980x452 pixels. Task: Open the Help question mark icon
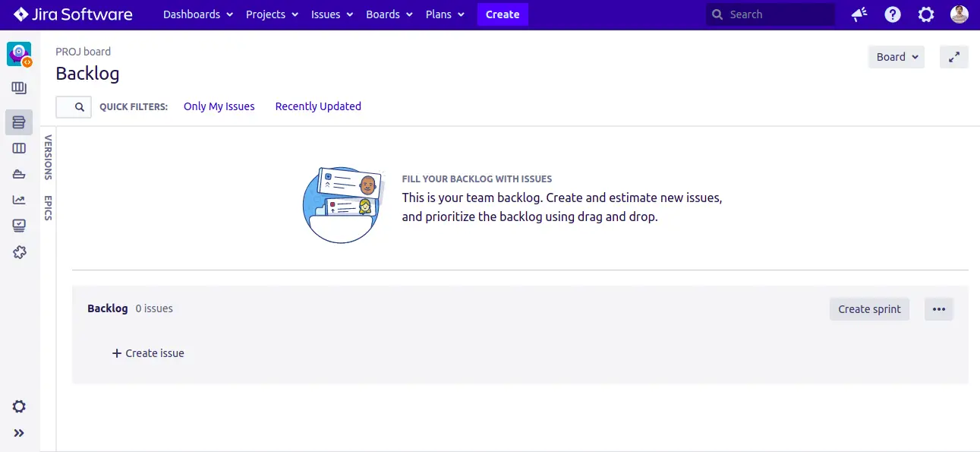point(893,14)
